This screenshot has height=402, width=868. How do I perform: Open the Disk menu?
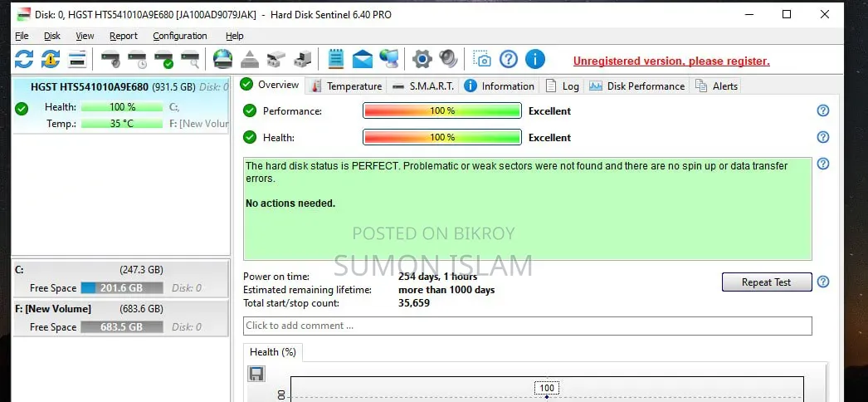pyautogui.click(x=52, y=36)
